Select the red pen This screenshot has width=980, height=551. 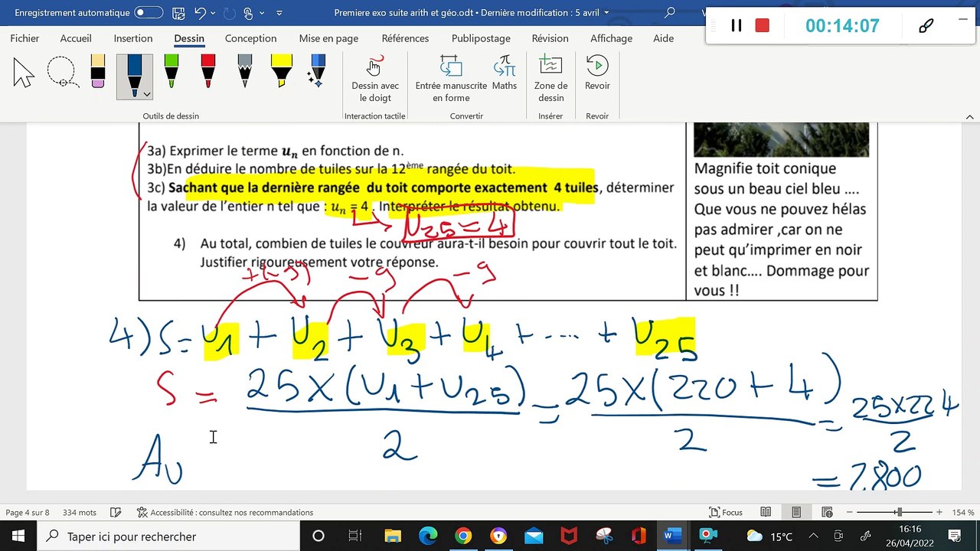[x=207, y=71]
